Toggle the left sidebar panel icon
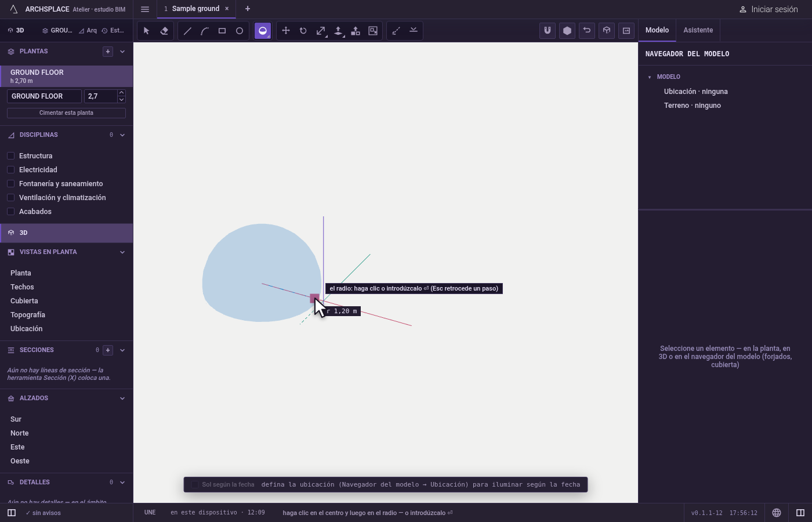The image size is (812, 522). [12, 513]
